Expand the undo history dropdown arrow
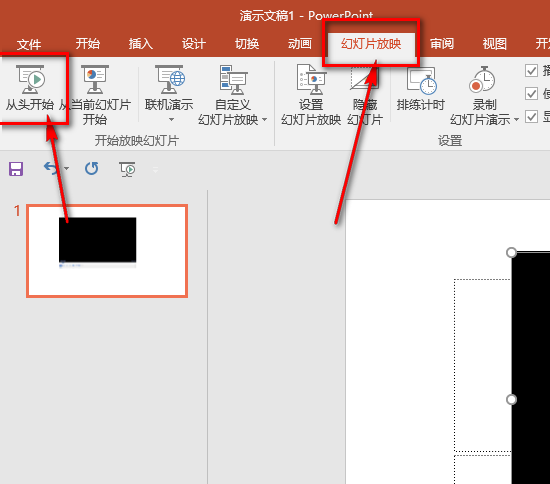The height and width of the screenshot is (484, 550). pyautogui.click(x=66, y=169)
